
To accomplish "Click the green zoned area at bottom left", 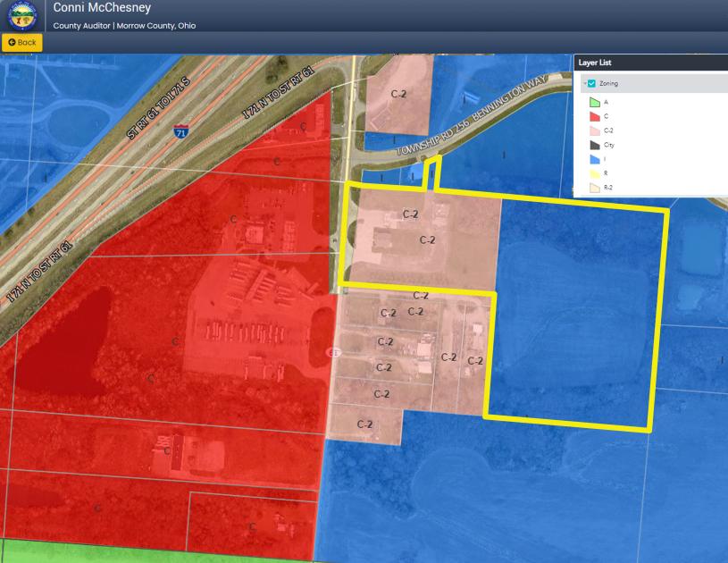I will point(134,550).
